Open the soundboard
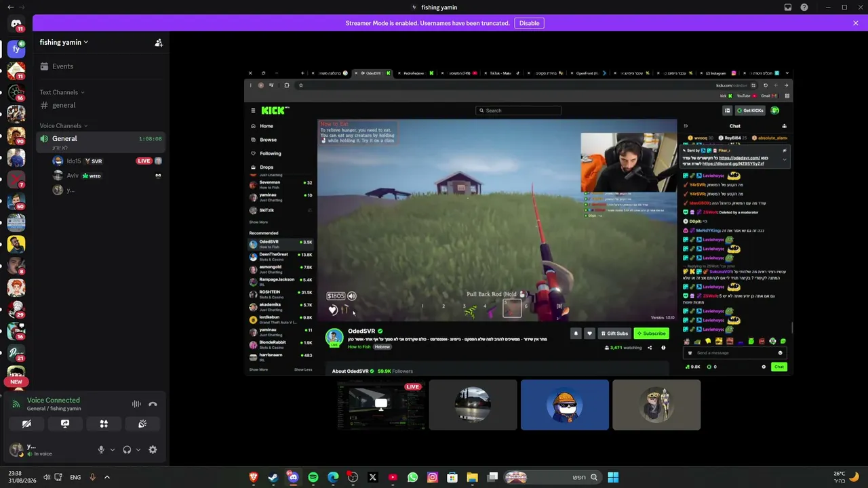The height and width of the screenshot is (488, 868). tap(142, 424)
